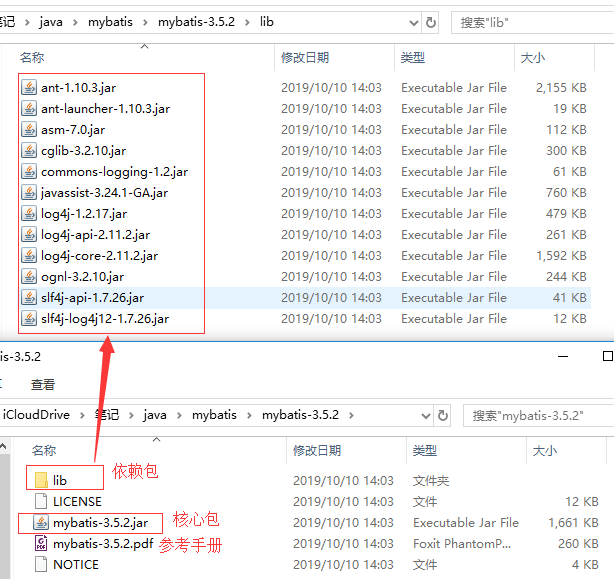614x579 pixels.
Task: Sort lib window by 类型 column
Action: (x=413, y=58)
